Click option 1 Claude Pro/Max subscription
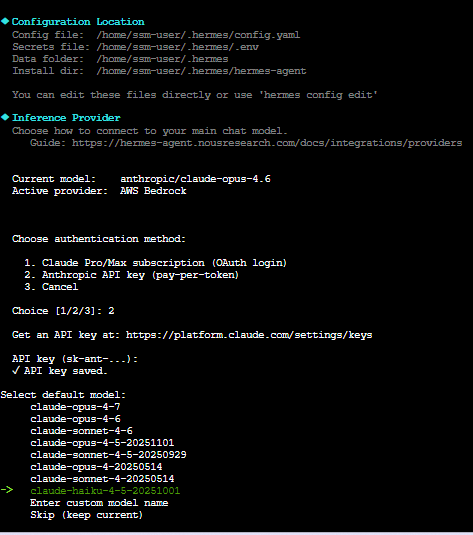Viewport: 473px width, 535px height. click(x=156, y=263)
